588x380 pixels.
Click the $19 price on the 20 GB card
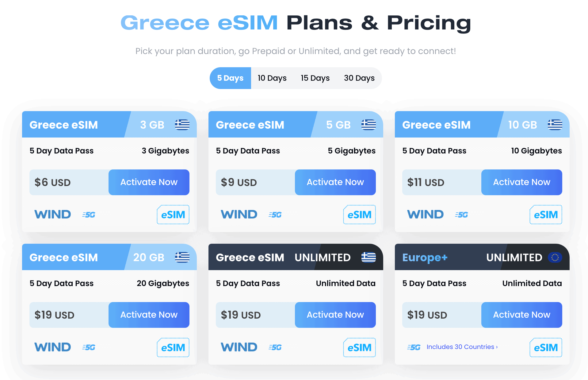point(54,315)
